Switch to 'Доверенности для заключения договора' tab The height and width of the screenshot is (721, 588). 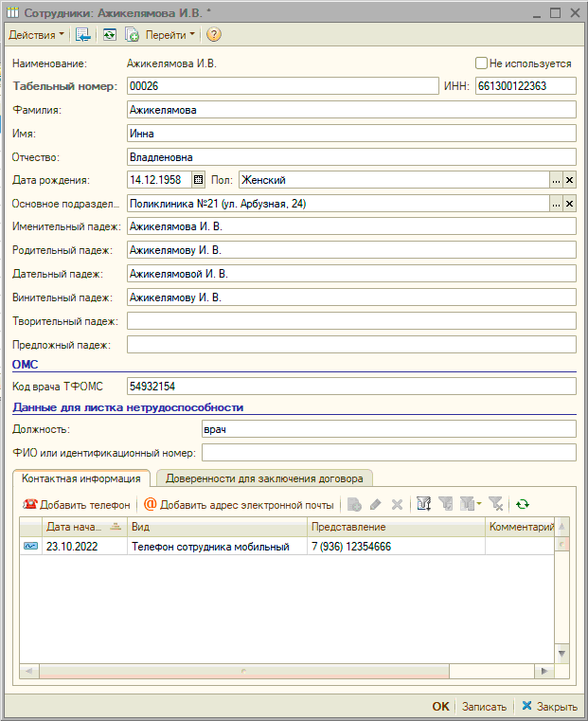tap(264, 478)
